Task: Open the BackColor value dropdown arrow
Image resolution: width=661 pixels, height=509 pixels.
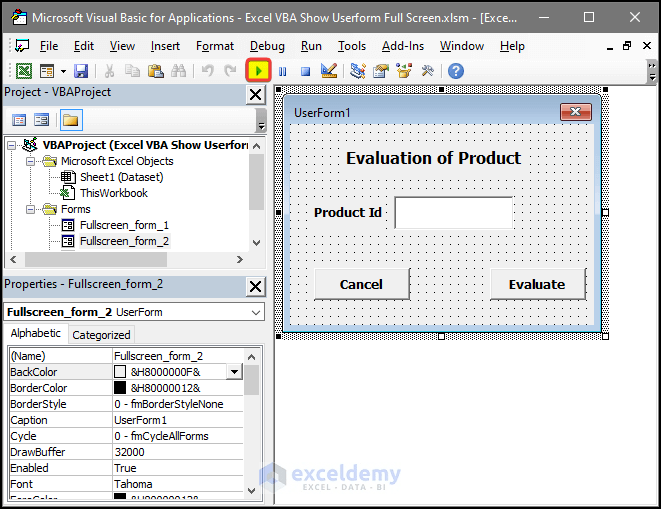Action: (x=234, y=372)
